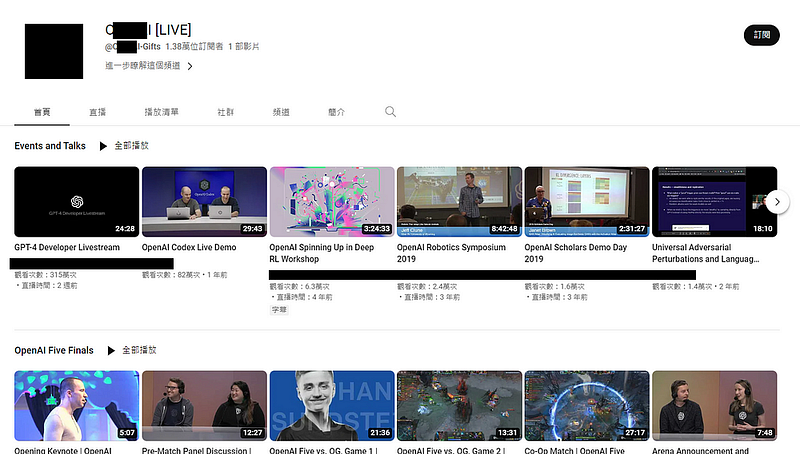Open Spinning Up in Deep RL Workshop thumbnail

332,201
